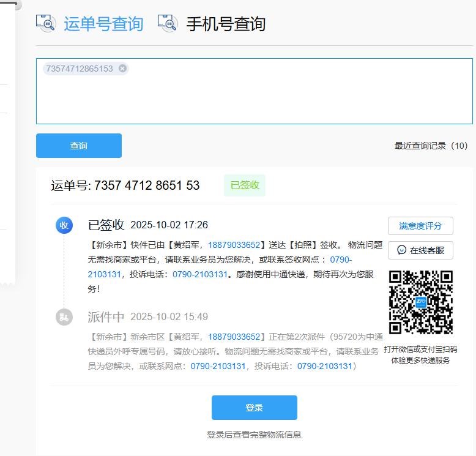The image size is (476, 456).
Task: Click 投诉电话 number in the 派件中 entry
Action: tap(325, 366)
